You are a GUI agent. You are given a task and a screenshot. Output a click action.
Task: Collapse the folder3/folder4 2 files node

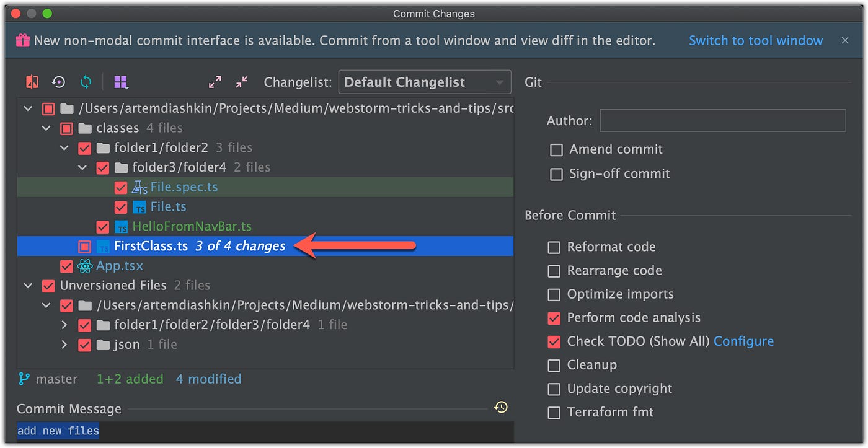[82, 167]
